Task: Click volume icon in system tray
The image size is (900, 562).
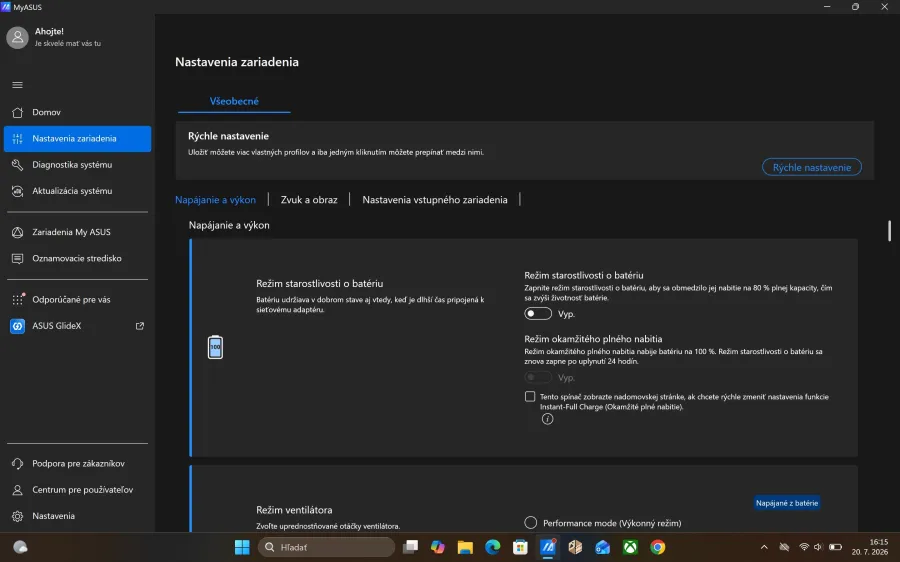Action: [818, 547]
